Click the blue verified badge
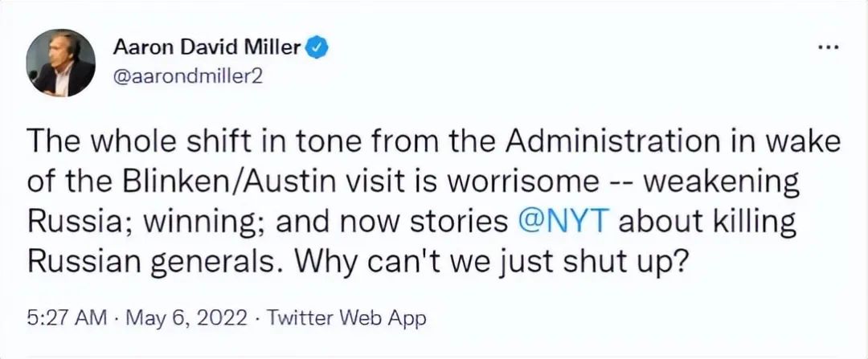The image size is (868, 359). pyautogui.click(x=316, y=48)
